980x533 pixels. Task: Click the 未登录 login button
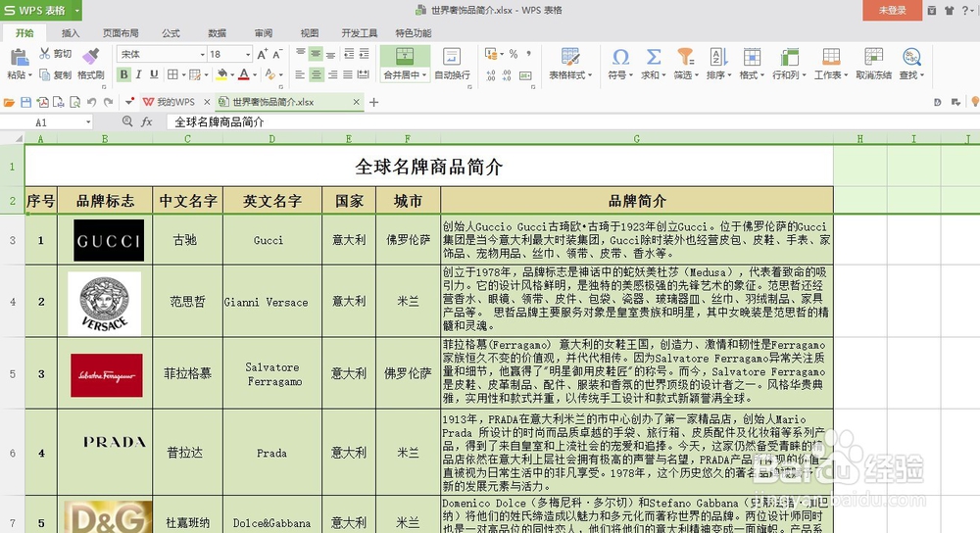(892, 10)
